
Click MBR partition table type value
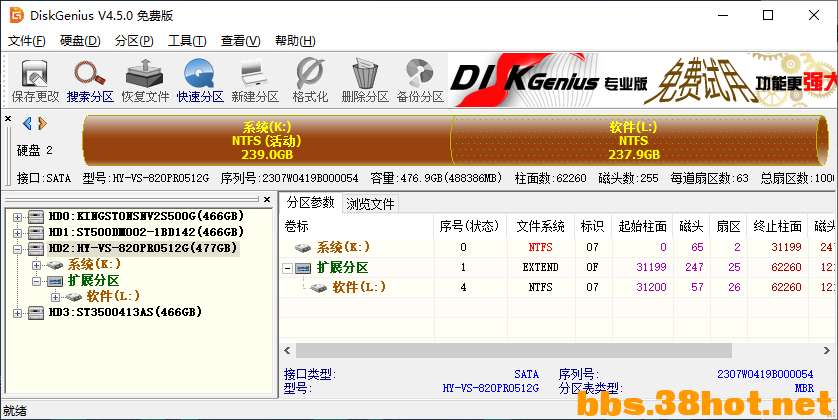point(804,388)
